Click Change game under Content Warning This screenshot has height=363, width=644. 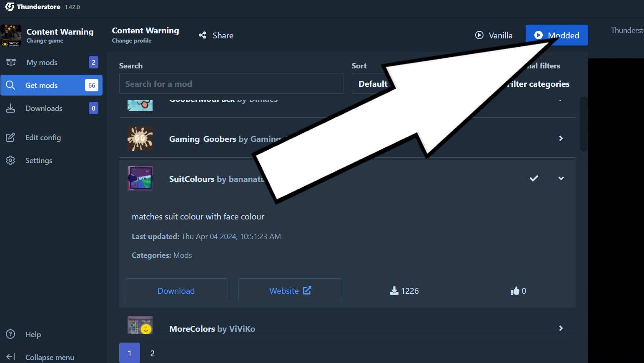pyautogui.click(x=45, y=40)
